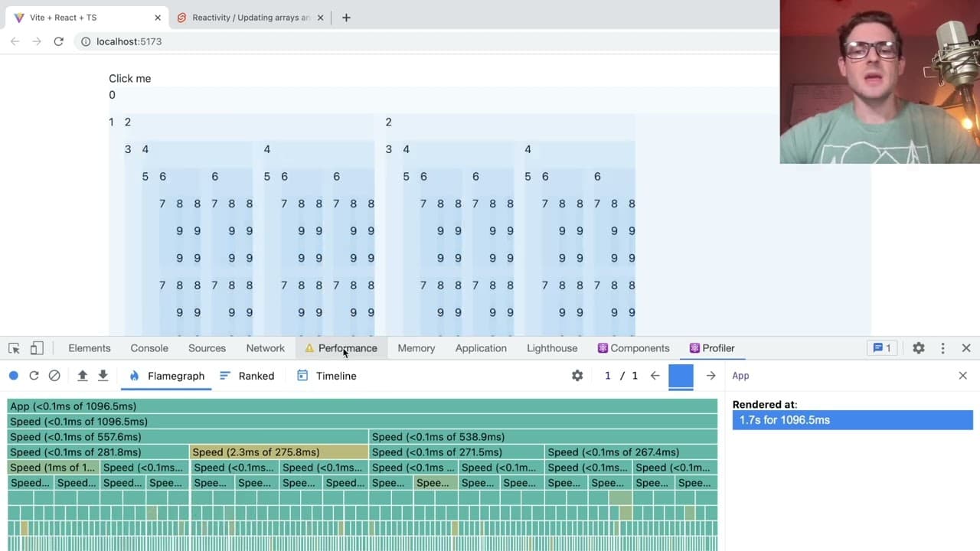Reload and start profiling icon

point(34,376)
